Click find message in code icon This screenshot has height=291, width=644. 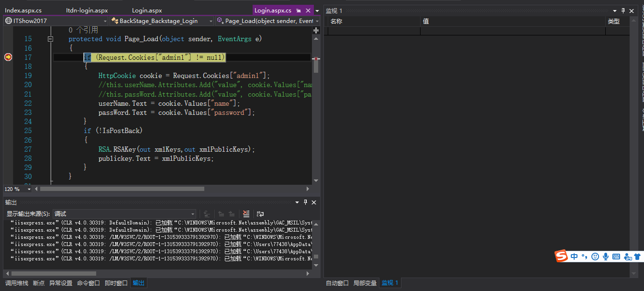coord(207,214)
